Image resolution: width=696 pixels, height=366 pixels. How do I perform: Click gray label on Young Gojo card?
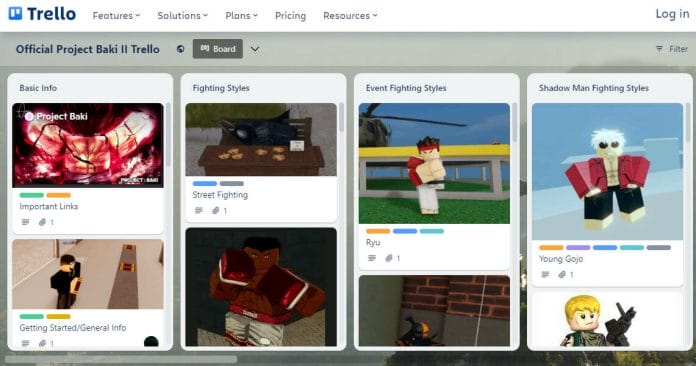click(x=659, y=248)
